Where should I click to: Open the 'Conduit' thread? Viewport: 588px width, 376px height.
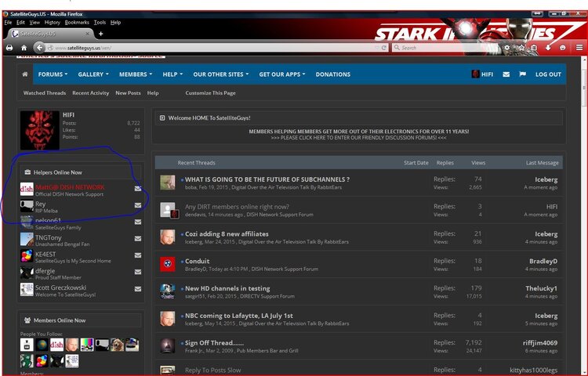pos(198,261)
